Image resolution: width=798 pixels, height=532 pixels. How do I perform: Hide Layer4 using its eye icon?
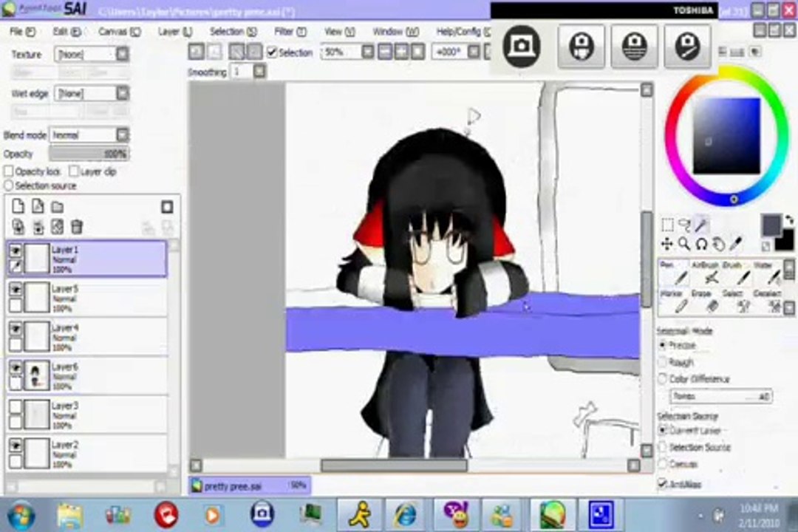(x=16, y=329)
